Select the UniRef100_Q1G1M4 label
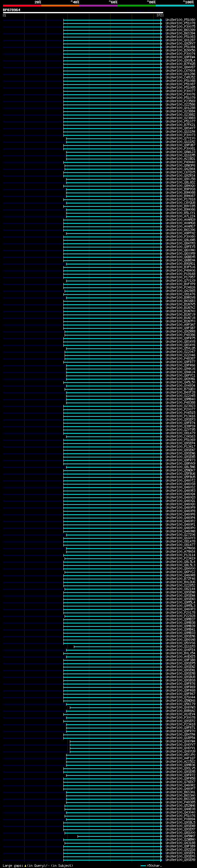 point(180,131)
